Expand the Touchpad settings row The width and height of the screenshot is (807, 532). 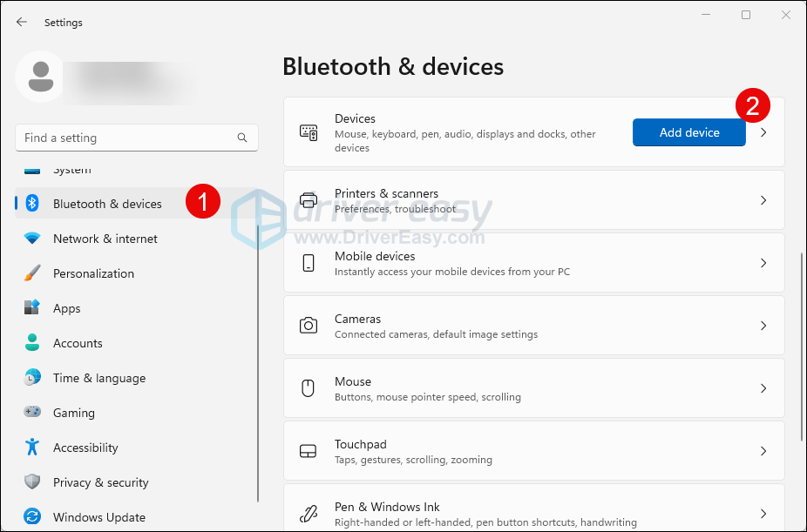(763, 450)
